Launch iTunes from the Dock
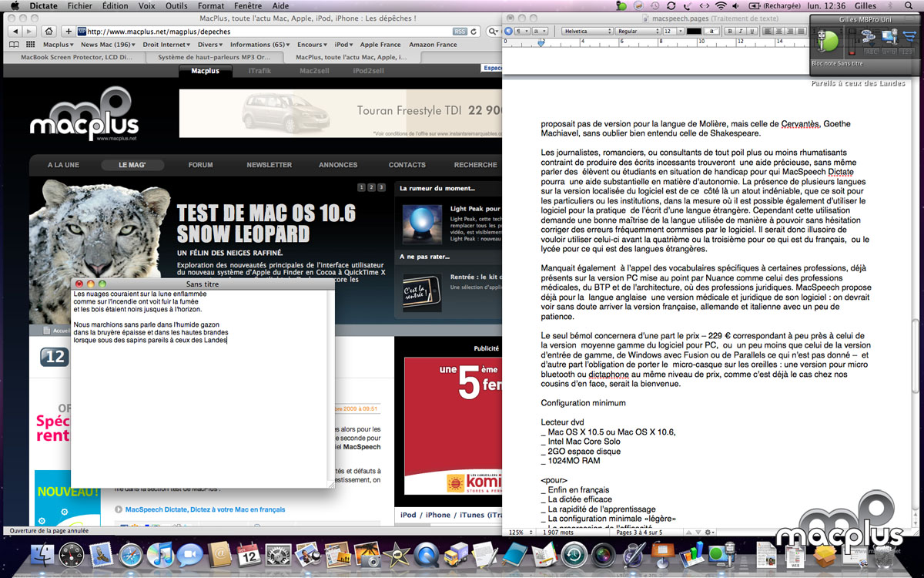924x578 pixels. pos(160,555)
